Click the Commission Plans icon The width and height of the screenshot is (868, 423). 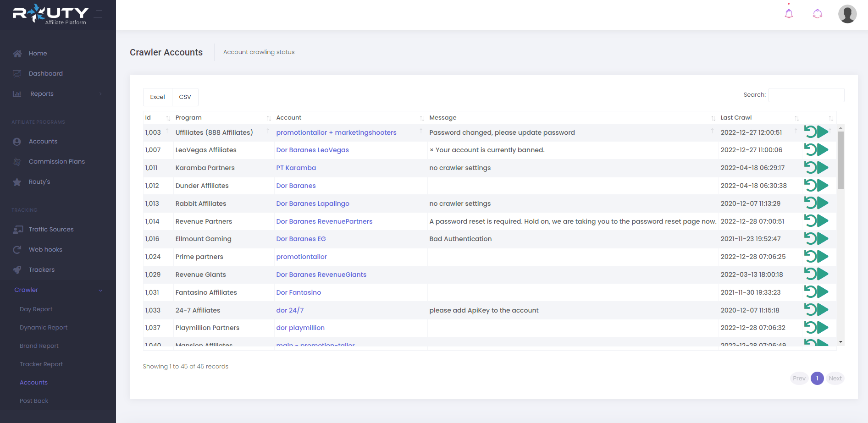(17, 162)
